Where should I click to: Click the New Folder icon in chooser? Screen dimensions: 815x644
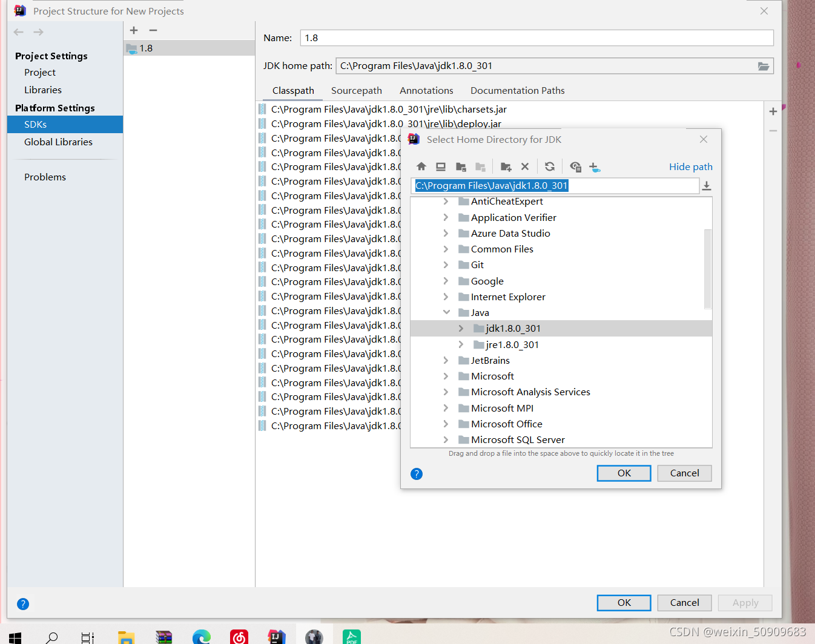tap(506, 166)
